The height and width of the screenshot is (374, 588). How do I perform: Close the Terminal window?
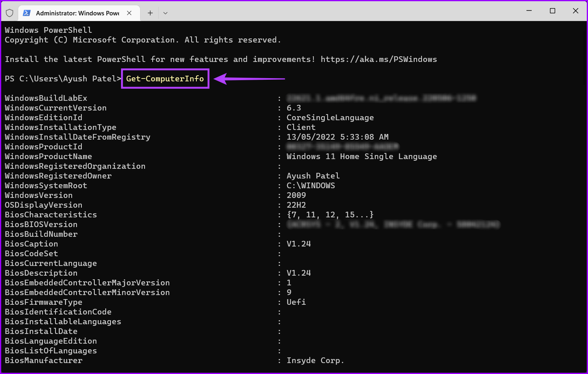[575, 11]
